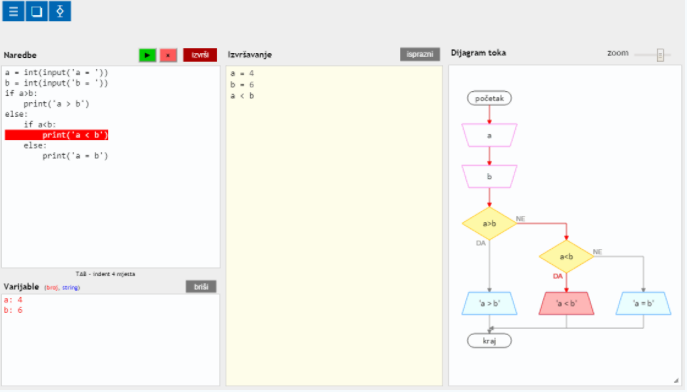Click the flowchart diagram icon

coord(60,11)
